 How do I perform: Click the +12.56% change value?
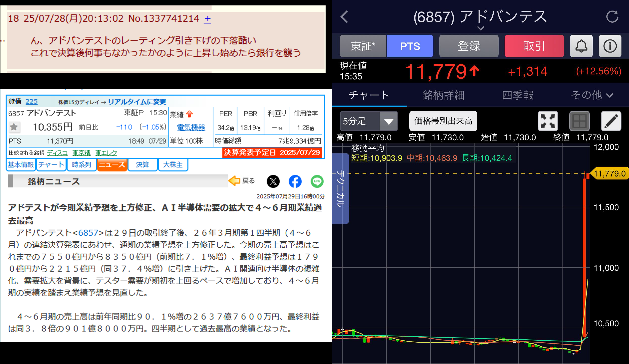click(x=599, y=71)
